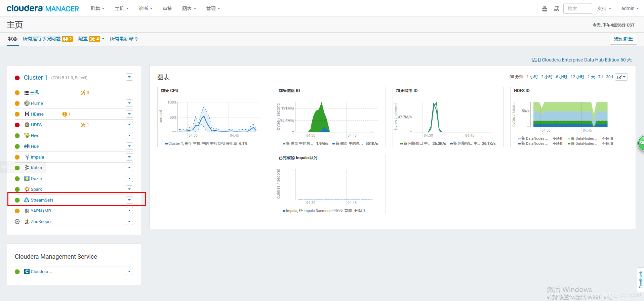The image size is (644, 301).
Task: Click the 添加群集 button
Action: point(623,39)
